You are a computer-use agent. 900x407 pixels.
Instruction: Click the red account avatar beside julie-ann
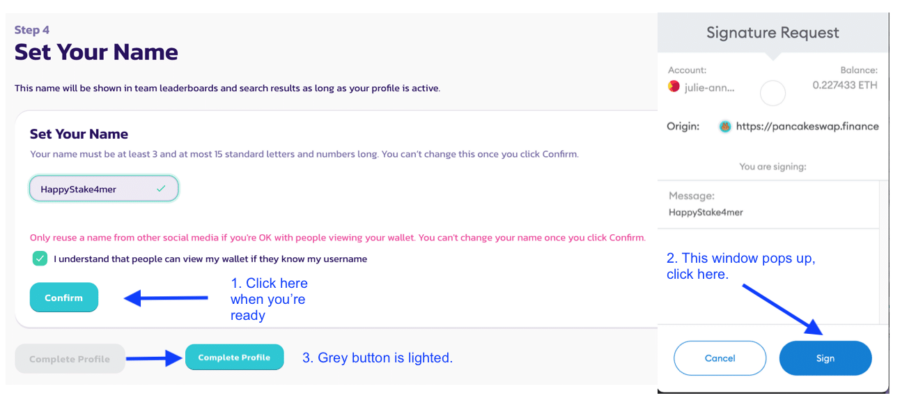coord(674,86)
